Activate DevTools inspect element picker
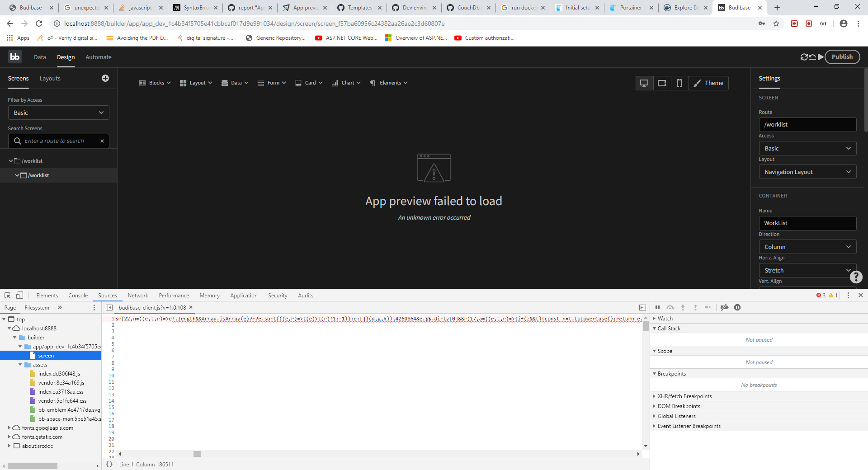 pos(8,295)
